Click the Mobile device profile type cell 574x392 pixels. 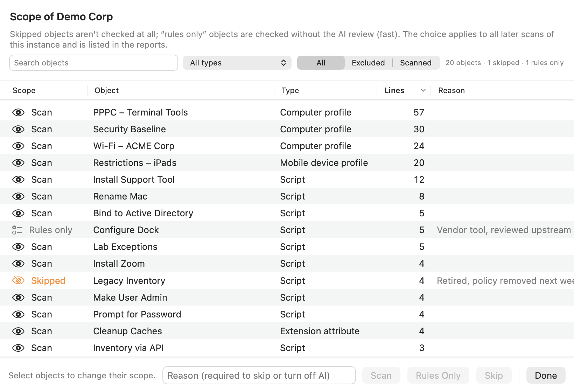pos(324,163)
